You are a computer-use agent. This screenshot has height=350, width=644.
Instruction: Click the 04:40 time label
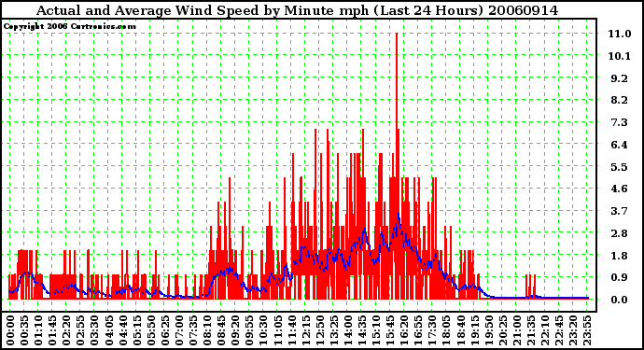[x=123, y=330]
